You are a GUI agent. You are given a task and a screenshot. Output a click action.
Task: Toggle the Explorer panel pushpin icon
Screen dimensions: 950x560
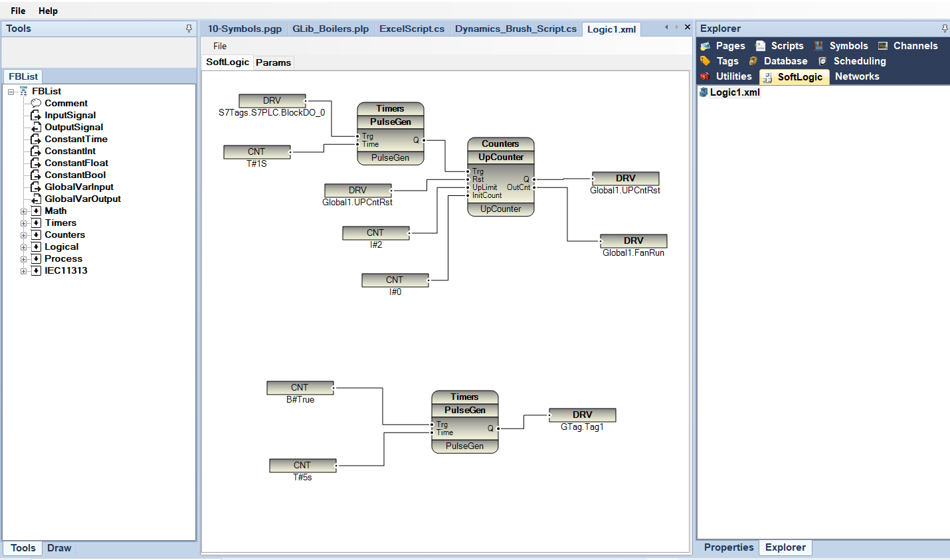click(x=944, y=29)
